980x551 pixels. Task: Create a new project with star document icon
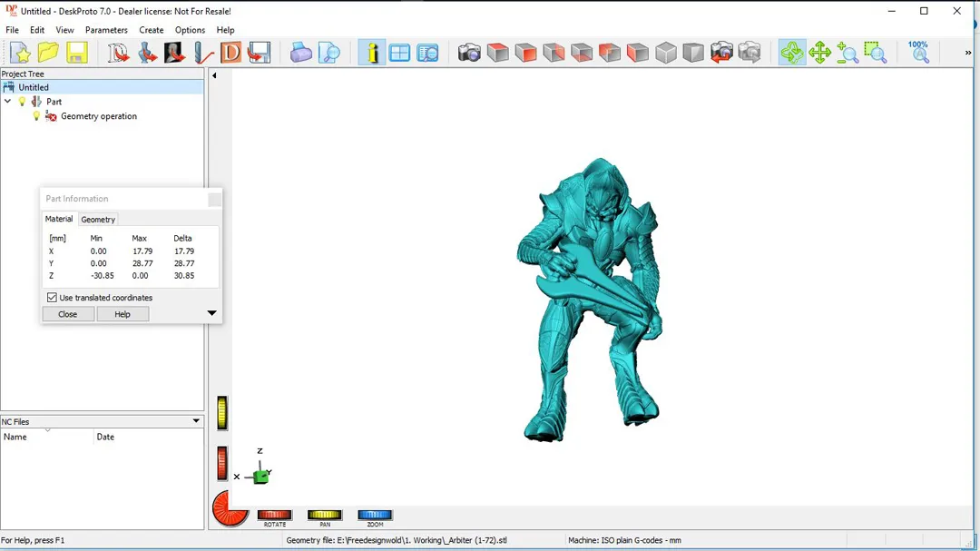coord(20,53)
